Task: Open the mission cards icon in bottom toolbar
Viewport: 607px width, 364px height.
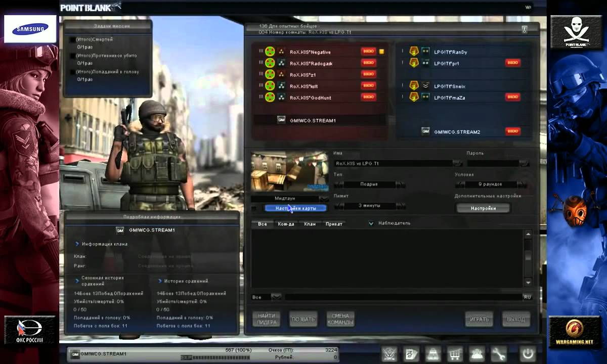Action: pyautogui.click(x=412, y=353)
